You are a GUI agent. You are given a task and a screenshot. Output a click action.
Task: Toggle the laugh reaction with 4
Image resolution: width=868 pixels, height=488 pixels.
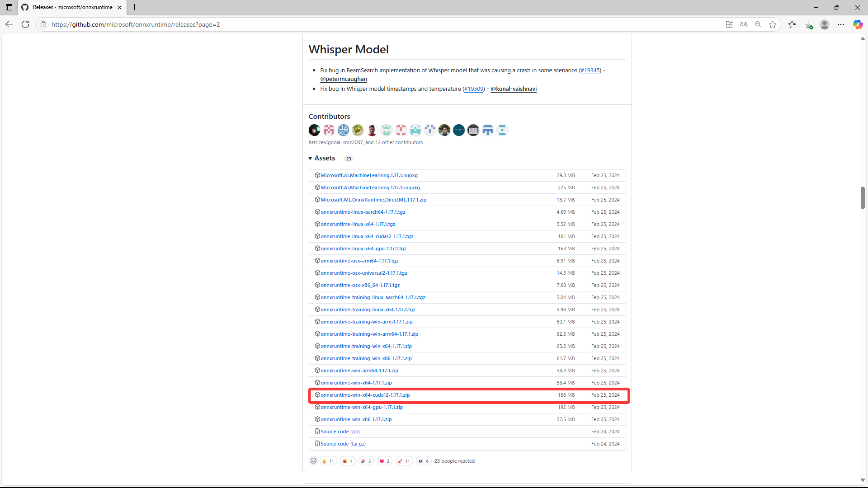(348, 461)
